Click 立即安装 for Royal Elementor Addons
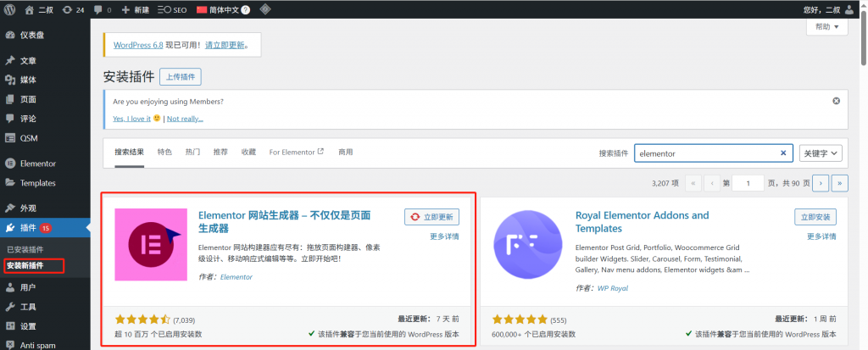 tap(815, 217)
